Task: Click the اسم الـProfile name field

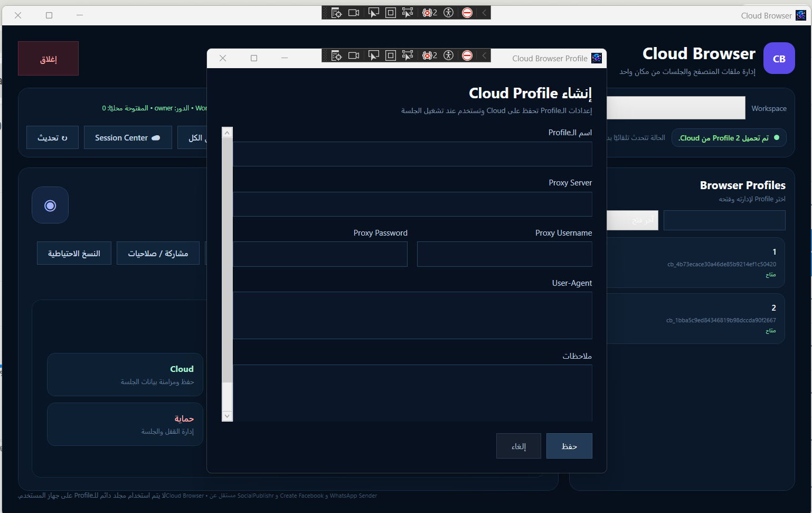Action: point(412,154)
